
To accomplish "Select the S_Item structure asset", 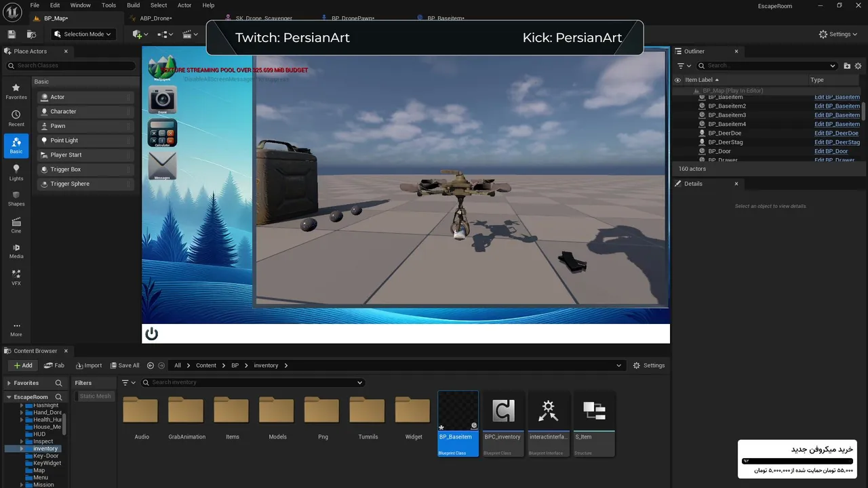I will coord(594,424).
